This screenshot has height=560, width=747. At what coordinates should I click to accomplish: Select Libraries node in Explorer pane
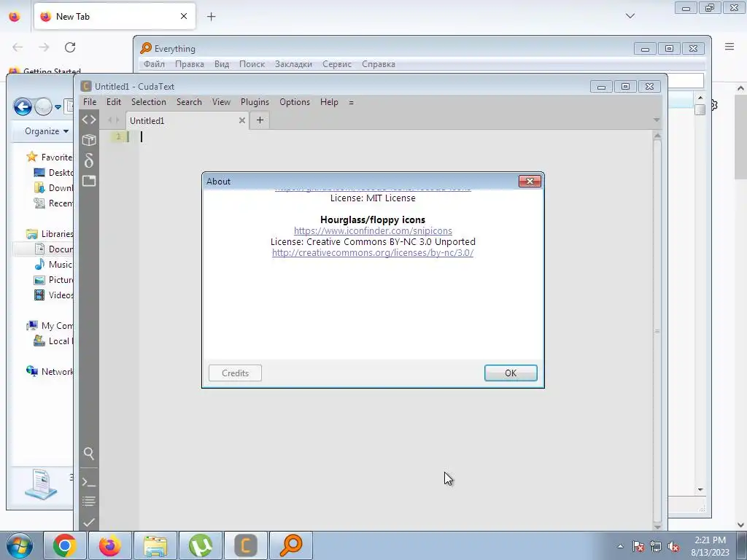[x=50, y=234]
